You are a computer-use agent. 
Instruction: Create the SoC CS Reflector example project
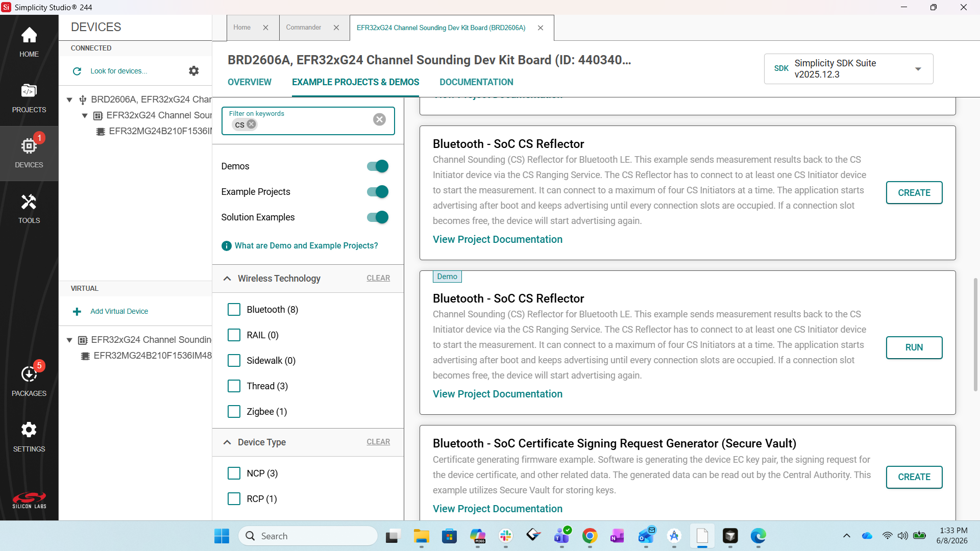pyautogui.click(x=914, y=193)
